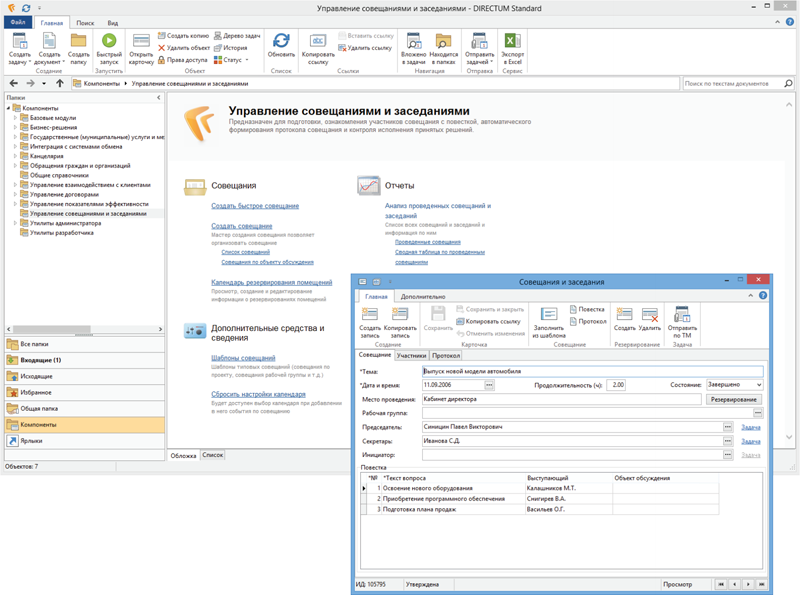The image size is (800, 595).
Task: Click the Председатель ellipsis button
Action: tap(728, 427)
